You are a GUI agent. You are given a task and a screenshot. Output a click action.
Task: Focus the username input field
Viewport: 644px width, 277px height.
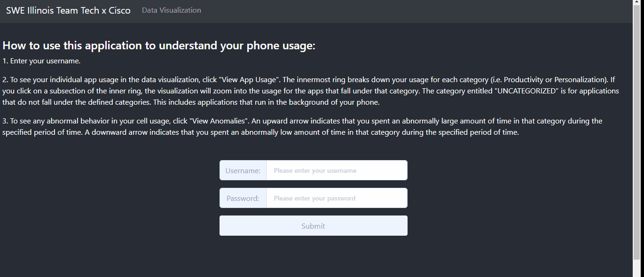(337, 170)
